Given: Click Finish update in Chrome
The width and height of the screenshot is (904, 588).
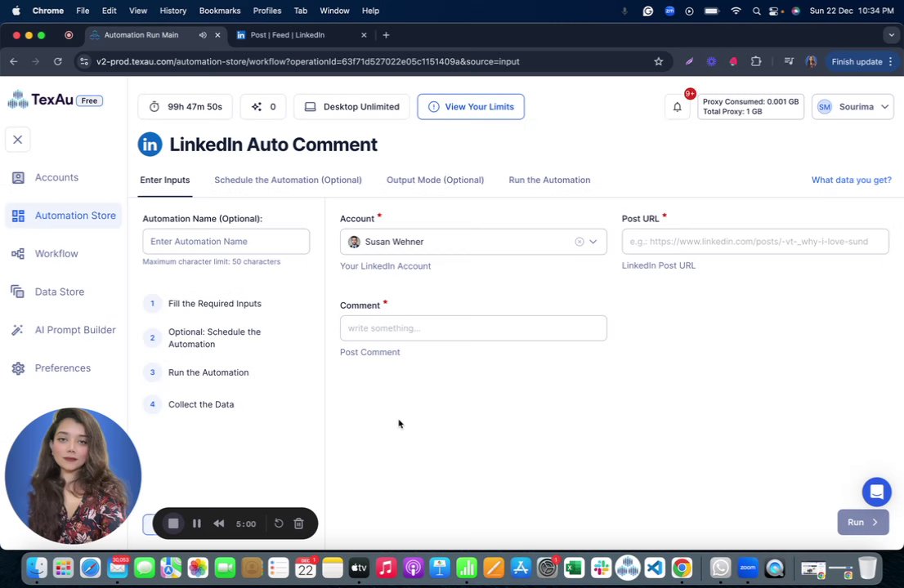Looking at the screenshot, I should [x=862, y=61].
